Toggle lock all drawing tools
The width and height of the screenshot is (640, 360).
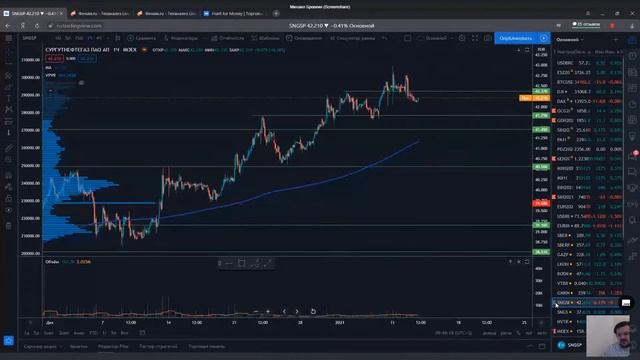pos(9,198)
